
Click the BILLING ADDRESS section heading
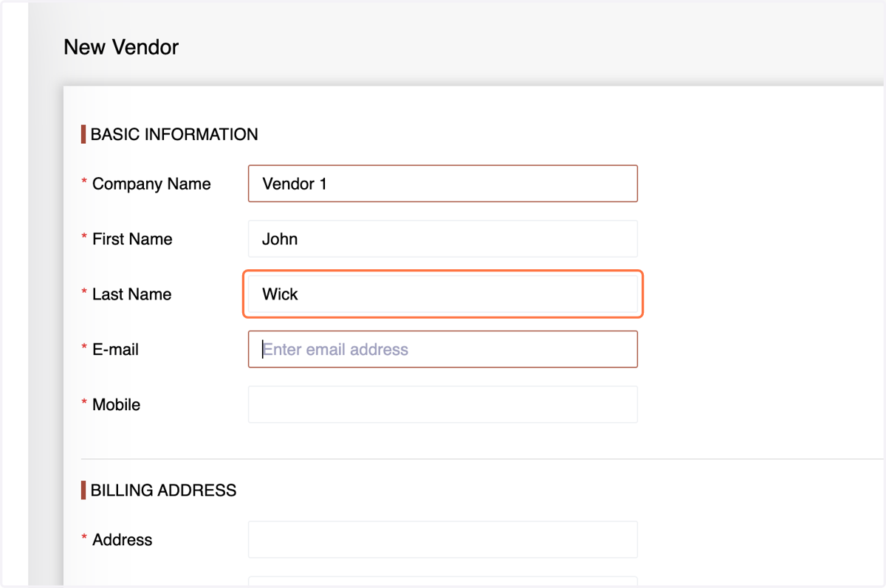coord(163,491)
